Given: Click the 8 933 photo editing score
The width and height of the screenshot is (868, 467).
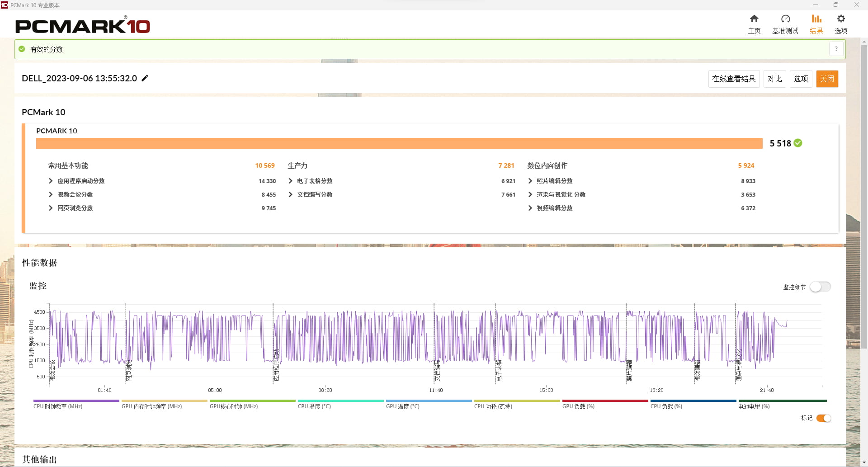Looking at the screenshot, I should (x=748, y=181).
